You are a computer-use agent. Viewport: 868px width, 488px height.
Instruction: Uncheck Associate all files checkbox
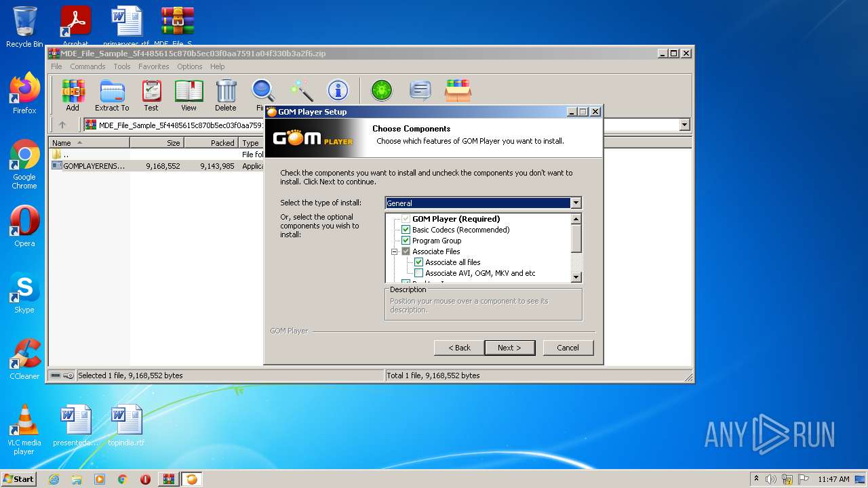[419, 262]
